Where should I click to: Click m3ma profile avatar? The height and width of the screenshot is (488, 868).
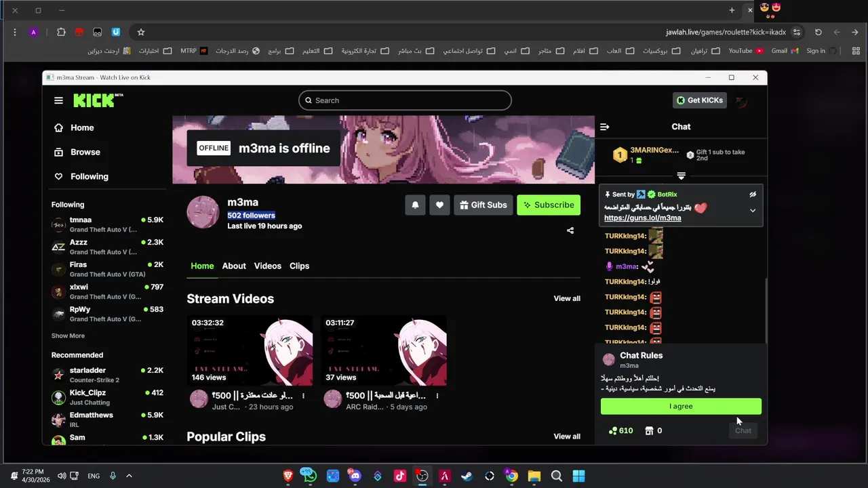coord(203,212)
